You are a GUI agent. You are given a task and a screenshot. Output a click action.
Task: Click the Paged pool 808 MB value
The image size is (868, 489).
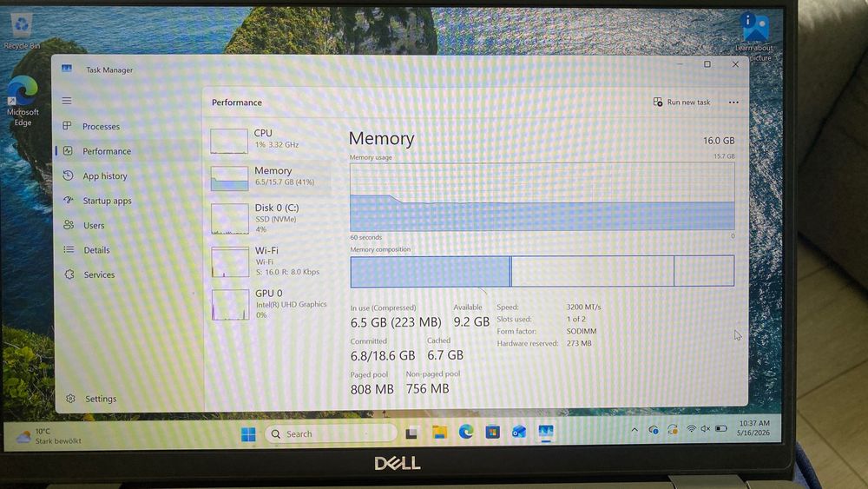[x=372, y=389]
